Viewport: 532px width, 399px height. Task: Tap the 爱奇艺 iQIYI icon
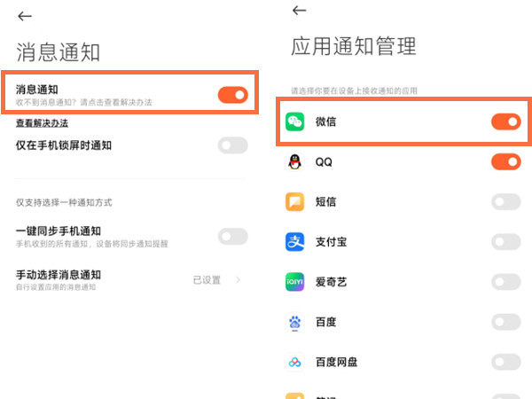click(295, 282)
